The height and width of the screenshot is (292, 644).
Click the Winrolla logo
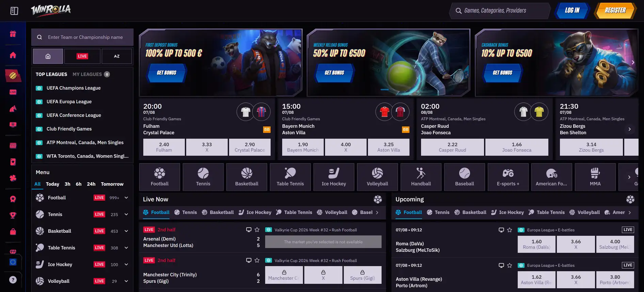tap(51, 10)
